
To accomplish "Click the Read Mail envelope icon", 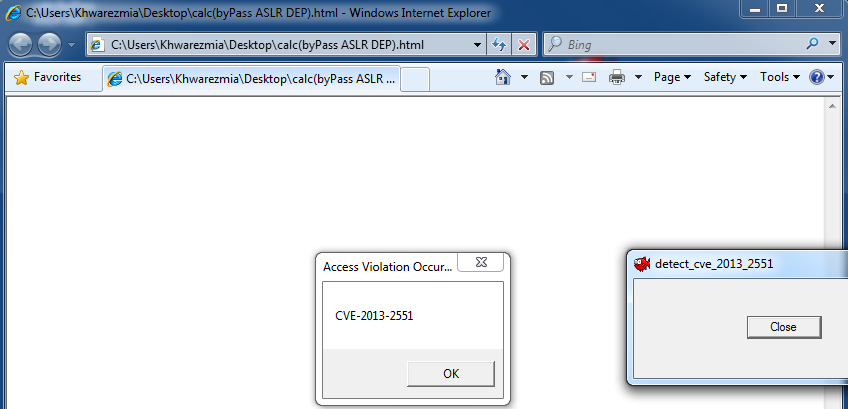I will click(x=589, y=77).
